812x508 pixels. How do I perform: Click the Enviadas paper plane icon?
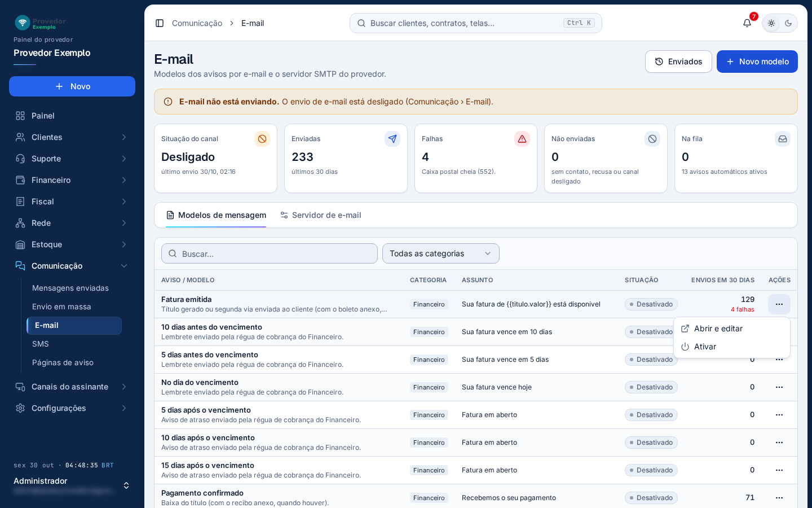tap(392, 139)
